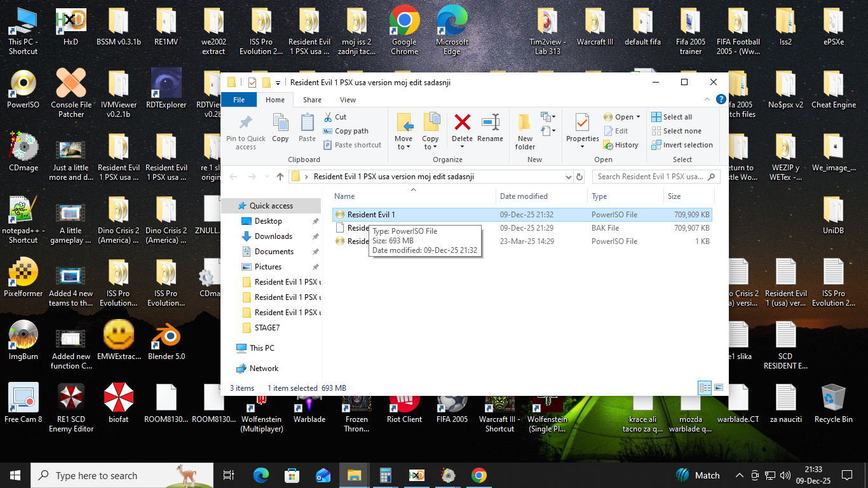Select This PC in navigation pane
This screenshot has height=488, width=868.
click(x=262, y=348)
